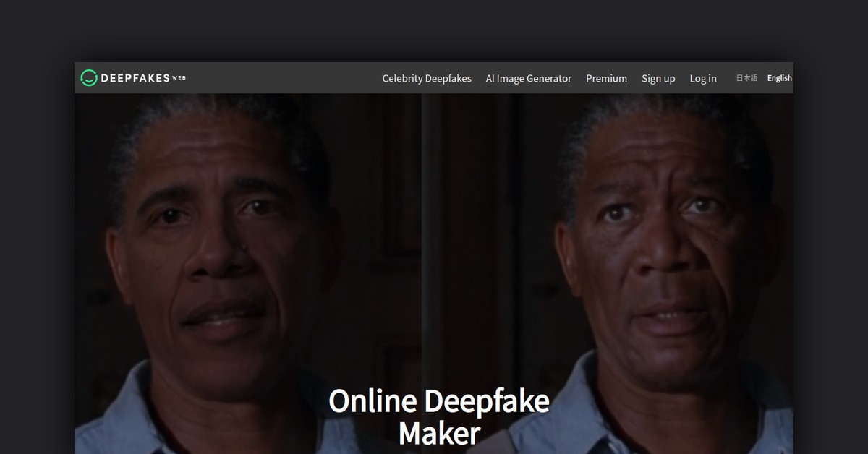868x454 pixels.
Task: Click empty navbar space left of Celebrity Deepfakes
Action: [289, 78]
